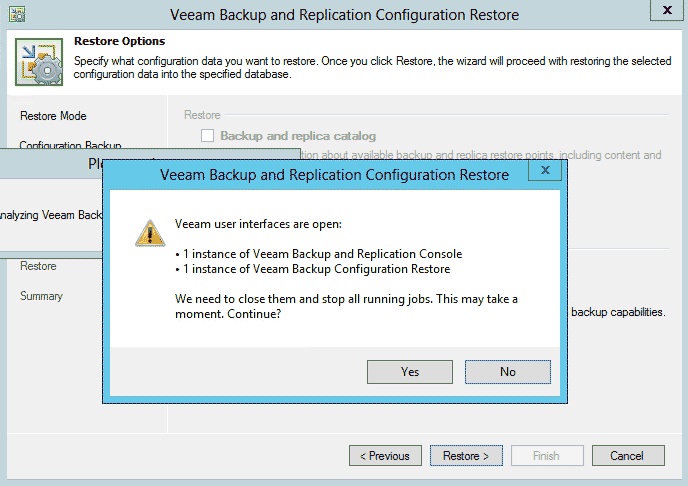Screen dimensions: 688x486
Task: Close the main Configuration Restore window
Action: point(667,10)
